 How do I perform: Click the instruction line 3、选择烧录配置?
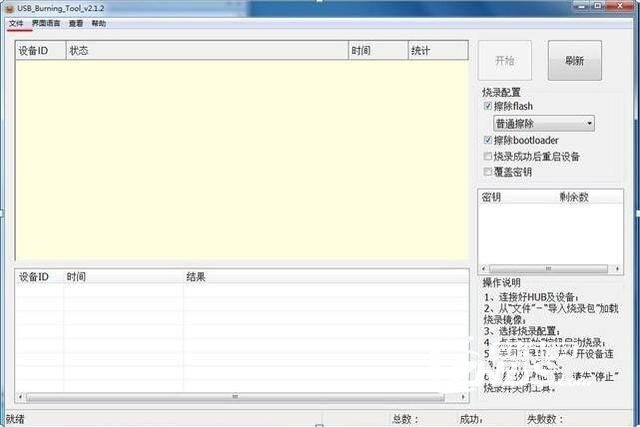522,331
